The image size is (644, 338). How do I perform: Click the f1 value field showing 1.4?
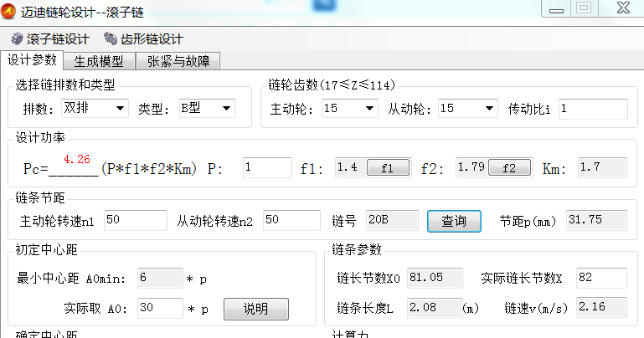coord(351,167)
